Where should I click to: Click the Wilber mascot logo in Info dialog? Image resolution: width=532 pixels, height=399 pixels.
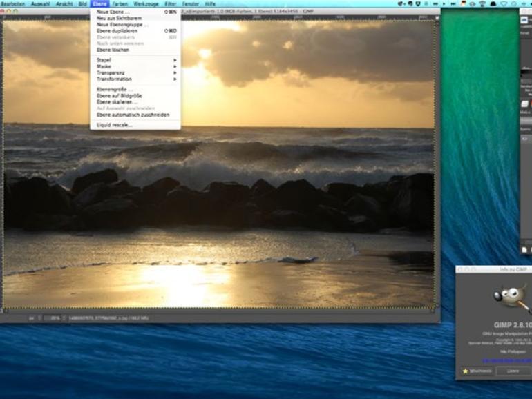click(x=511, y=298)
